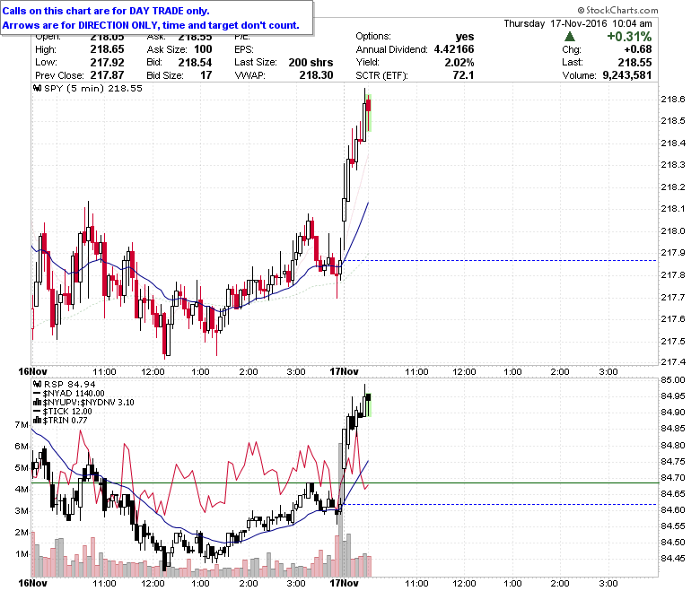
Task: Click the 17Nov date label under SPY chart
Action: click(x=345, y=371)
